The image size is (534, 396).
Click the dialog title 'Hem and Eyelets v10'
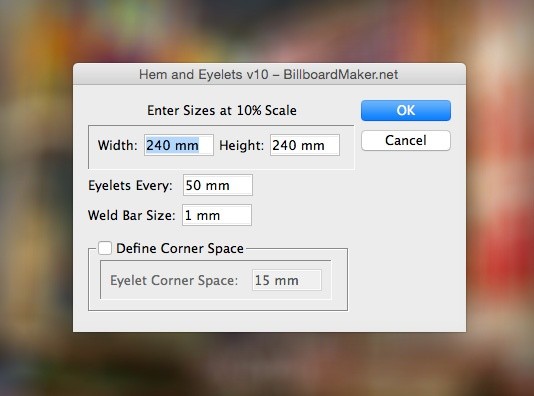click(203, 74)
